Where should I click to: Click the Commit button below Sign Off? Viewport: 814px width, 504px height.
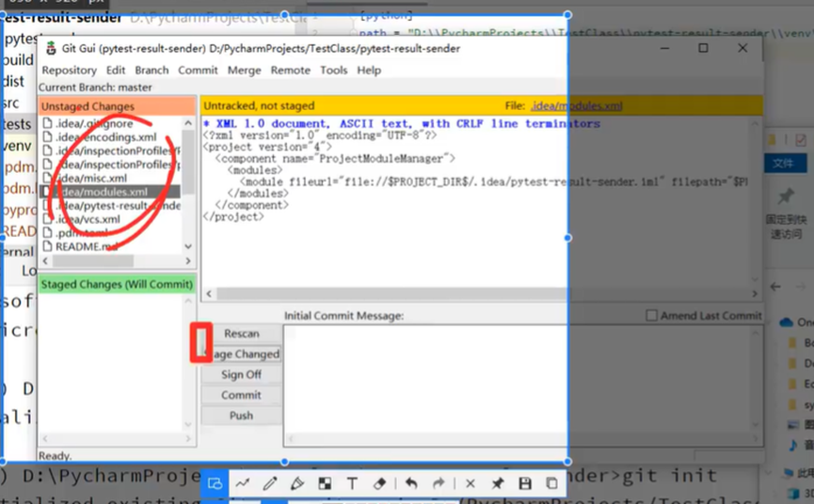point(242,395)
